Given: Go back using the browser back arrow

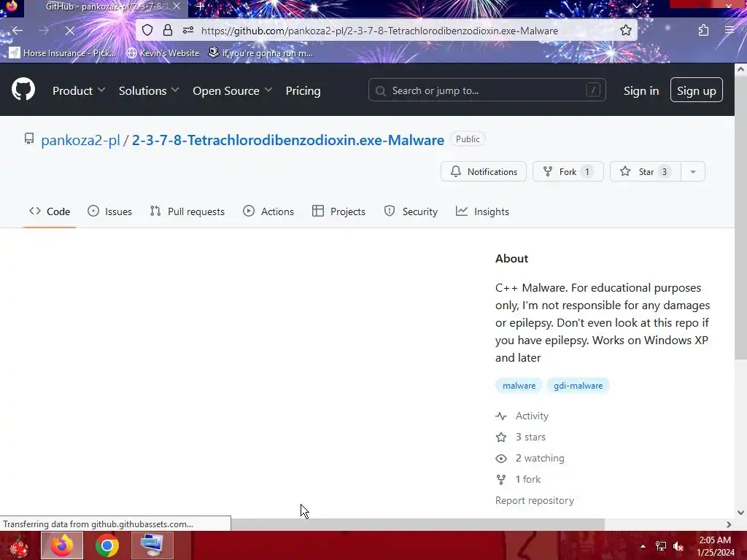Looking at the screenshot, I should click(18, 31).
